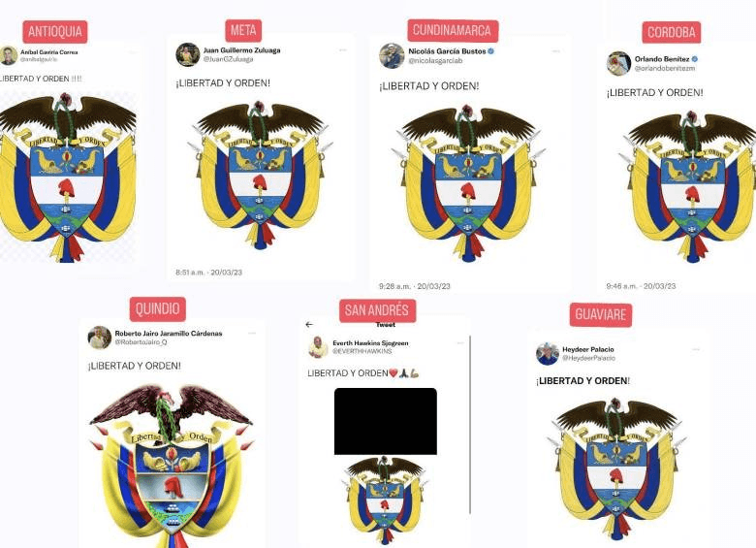The width and height of the screenshot is (756, 548).
Task: Open the @HeydeerPalacio handle link
Action: 588,358
